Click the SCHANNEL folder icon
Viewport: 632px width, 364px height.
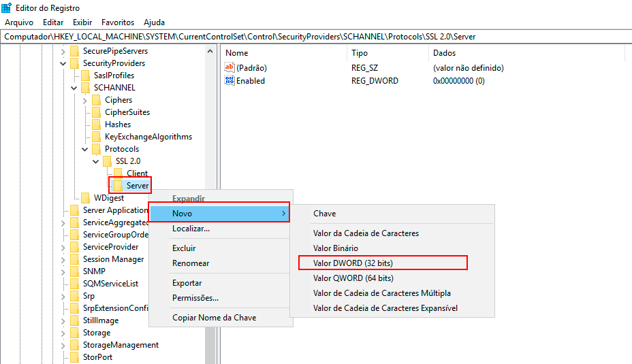click(85, 88)
